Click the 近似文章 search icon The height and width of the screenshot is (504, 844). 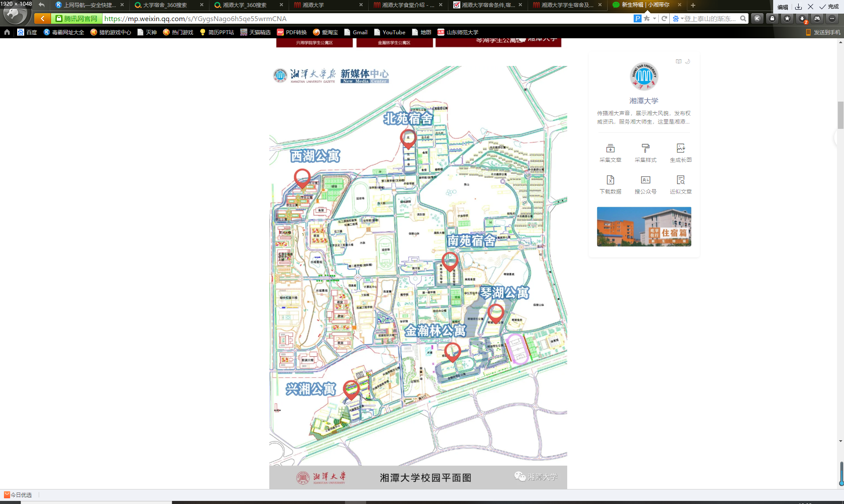pyautogui.click(x=680, y=184)
